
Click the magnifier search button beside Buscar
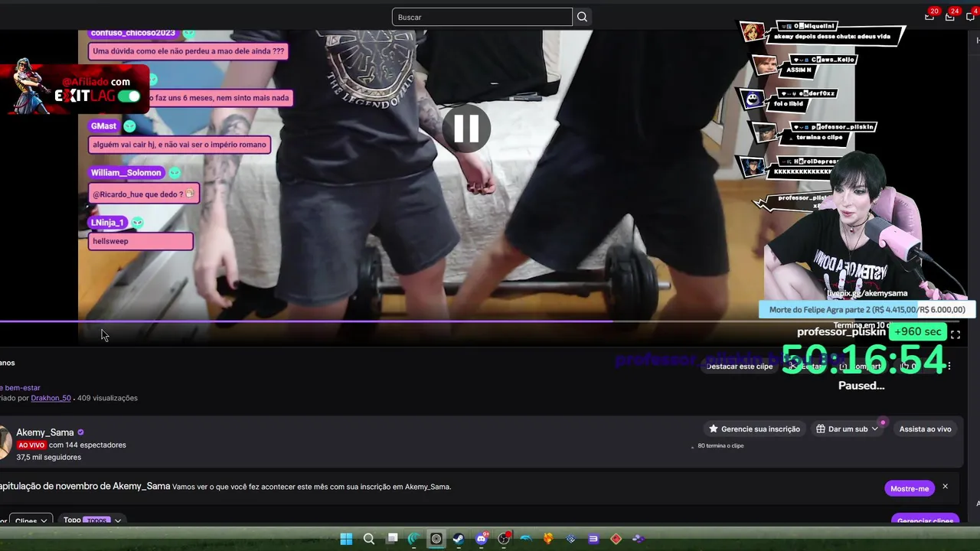tap(582, 17)
